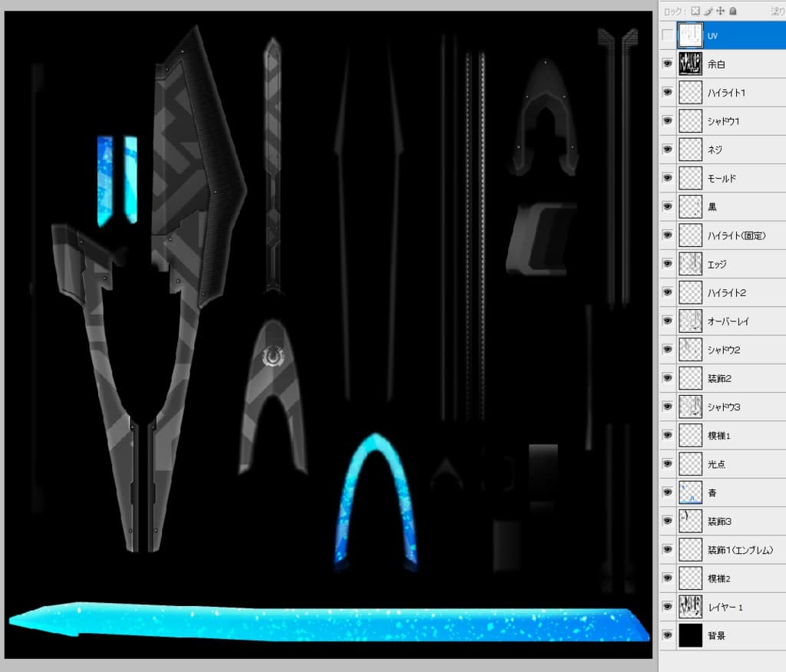Viewport: 786px width, 672px height.
Task: Select layer named ハイライト1
Action: click(x=726, y=93)
